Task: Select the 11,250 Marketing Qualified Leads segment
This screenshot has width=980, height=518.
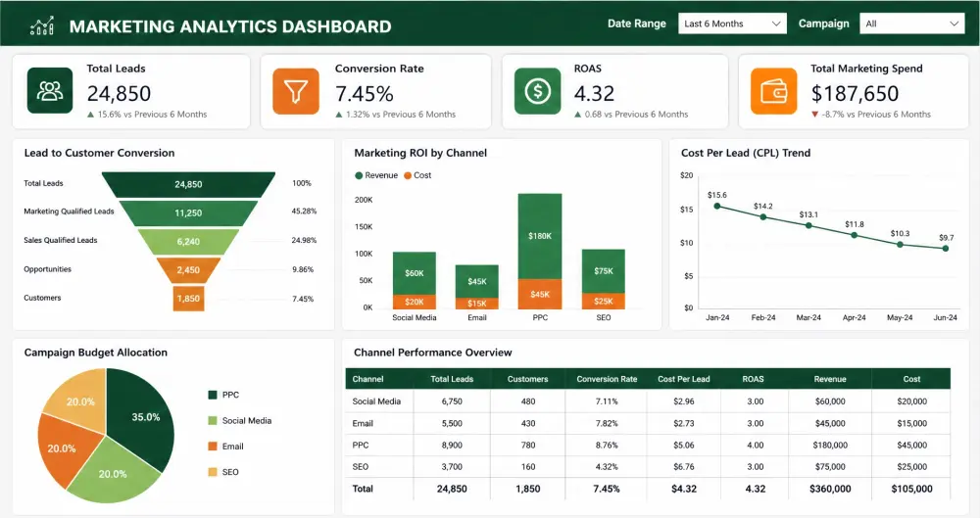Action: (x=188, y=213)
